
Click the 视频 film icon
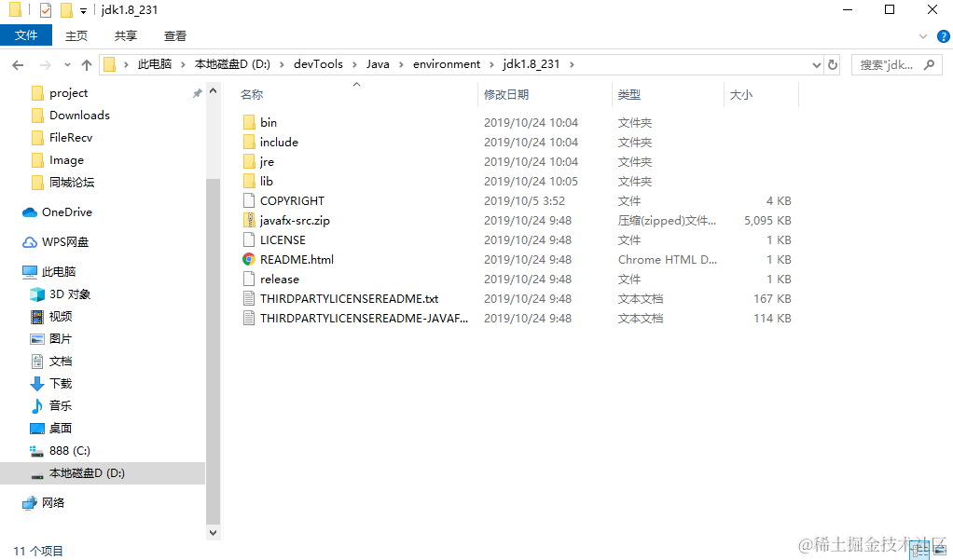pos(37,317)
